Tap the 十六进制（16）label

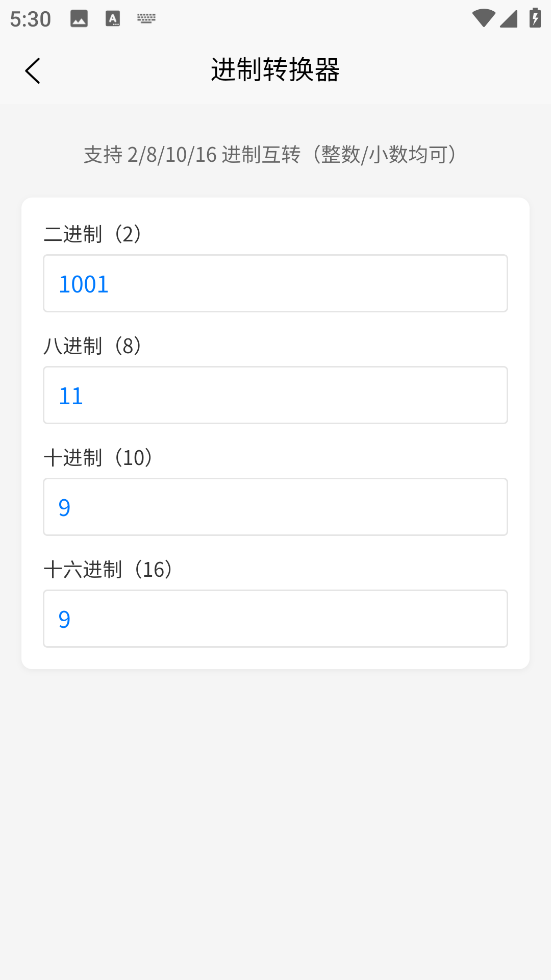[108, 570]
